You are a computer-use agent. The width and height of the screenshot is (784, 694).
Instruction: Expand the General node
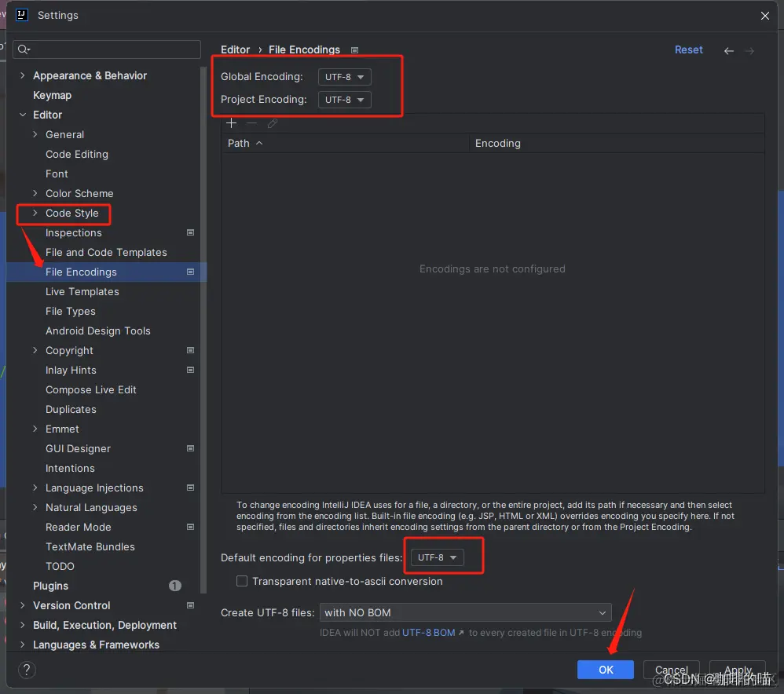click(x=35, y=134)
